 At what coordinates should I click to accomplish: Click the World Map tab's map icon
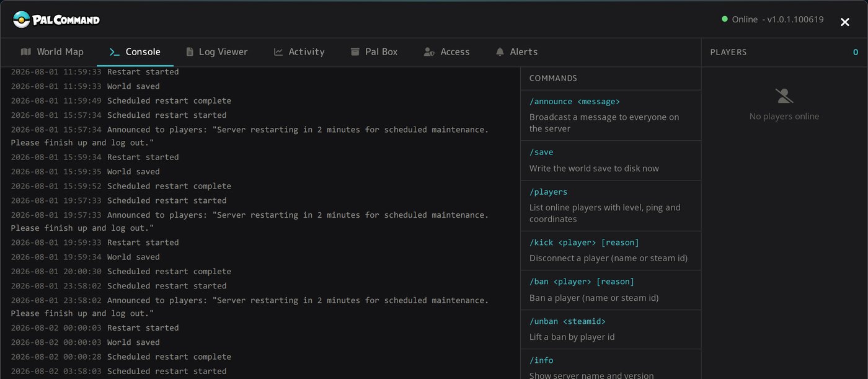click(25, 52)
